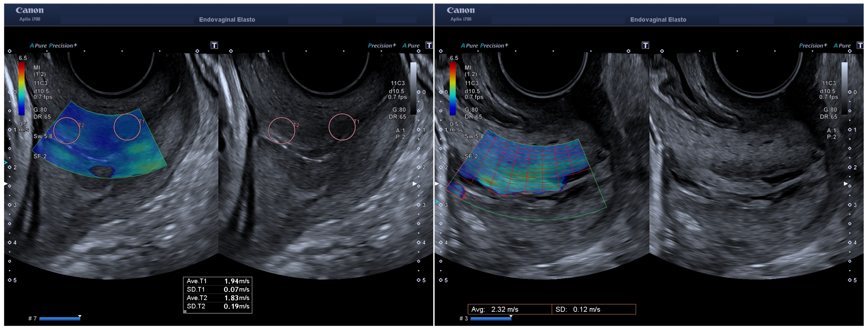Viewport: 868px width, 330px height.
Task: Click the Canon logo in the left screenshot
Action: click(x=29, y=11)
